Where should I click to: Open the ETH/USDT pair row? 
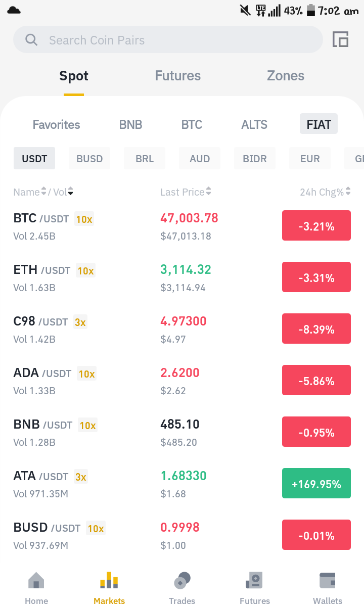[x=182, y=277]
